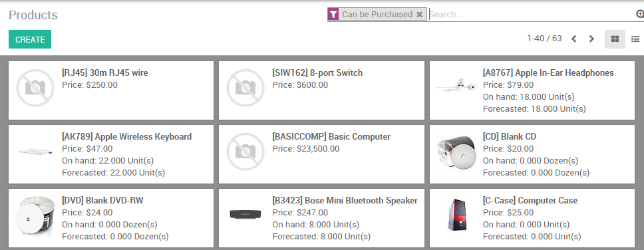Image resolution: width=644 pixels, height=250 pixels.
Task: Go to previous page of products
Action: (x=573, y=39)
